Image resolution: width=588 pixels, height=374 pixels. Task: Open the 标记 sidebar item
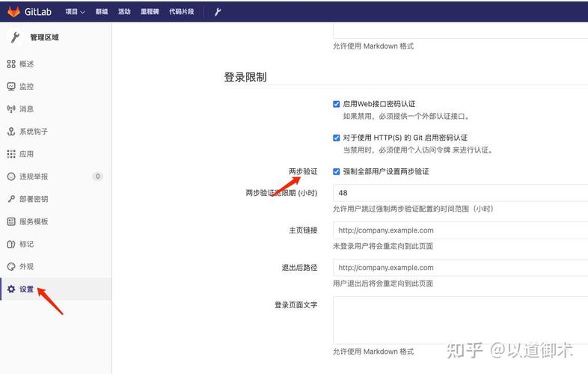pos(55,244)
